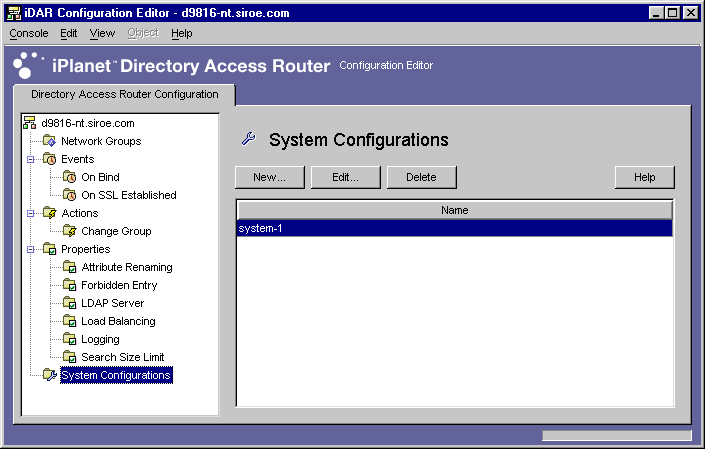Screen dimensions: 705x449
Task: Select Network Groups in the tree
Action: tap(101, 141)
